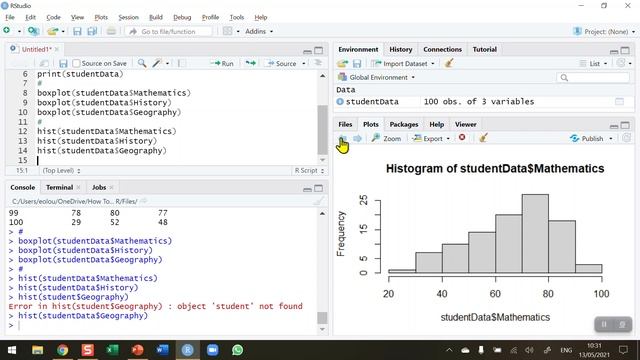640x360 pixels.
Task: Expand the studentData object details
Action: point(340,102)
